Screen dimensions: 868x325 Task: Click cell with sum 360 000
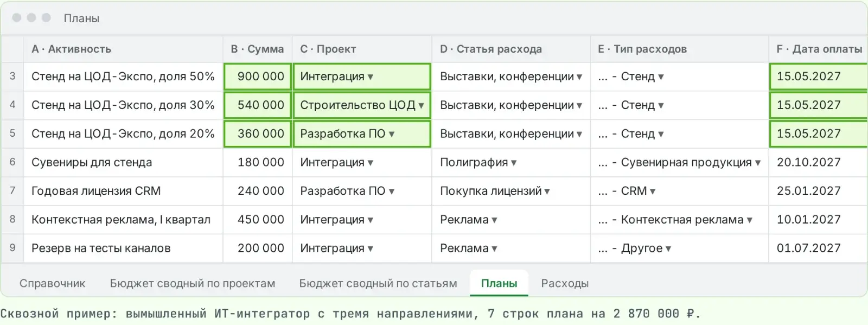pyautogui.click(x=258, y=134)
